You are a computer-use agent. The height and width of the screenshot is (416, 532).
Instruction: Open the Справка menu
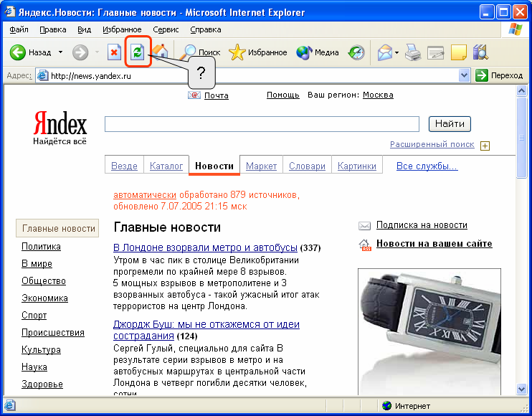[x=206, y=29]
